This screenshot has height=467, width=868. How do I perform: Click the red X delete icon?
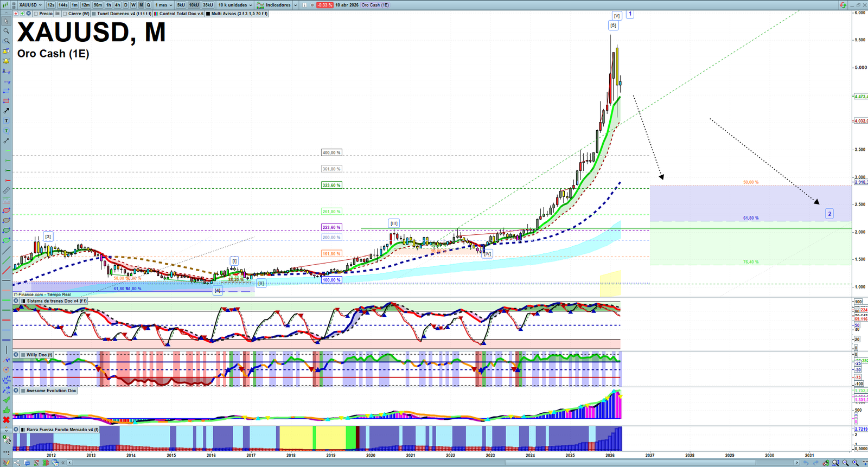(7, 420)
